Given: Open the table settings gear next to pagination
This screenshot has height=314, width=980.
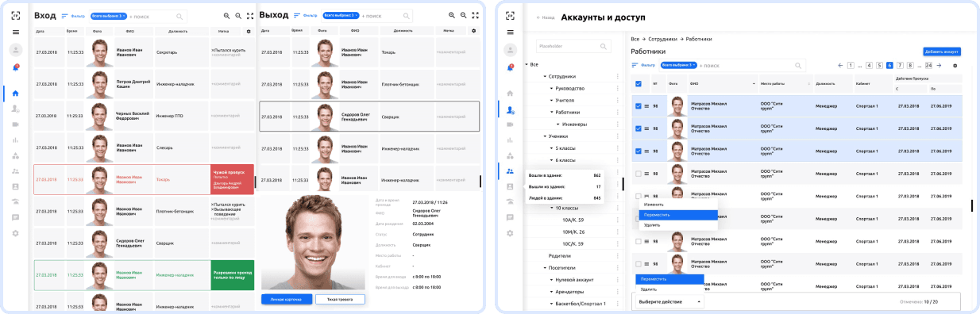Looking at the screenshot, I should [955, 66].
